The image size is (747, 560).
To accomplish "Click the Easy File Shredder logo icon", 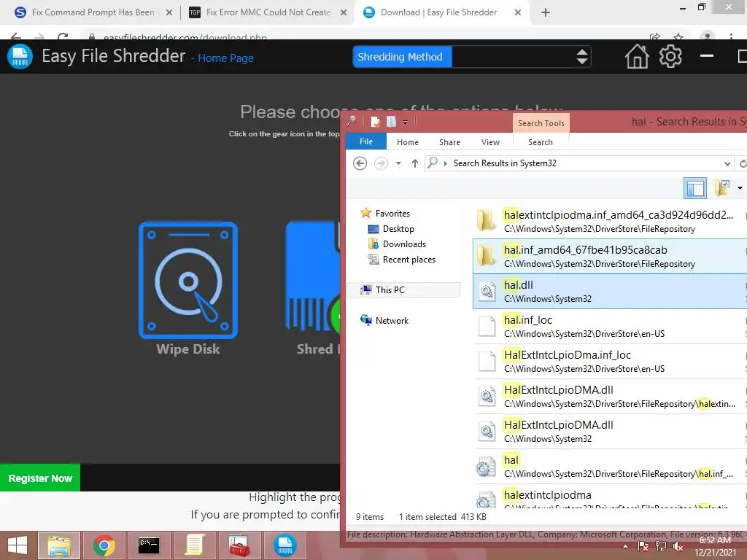I will 20,56.
